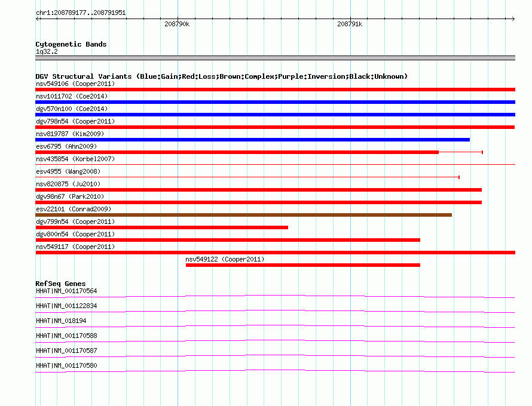Open variant label esv22101 (Conrad2009)
The height and width of the screenshot is (406, 532).
(74, 209)
